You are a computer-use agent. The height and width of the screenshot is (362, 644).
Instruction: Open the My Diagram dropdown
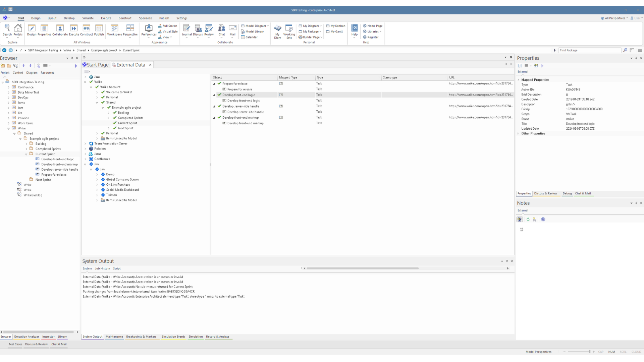tap(310, 26)
